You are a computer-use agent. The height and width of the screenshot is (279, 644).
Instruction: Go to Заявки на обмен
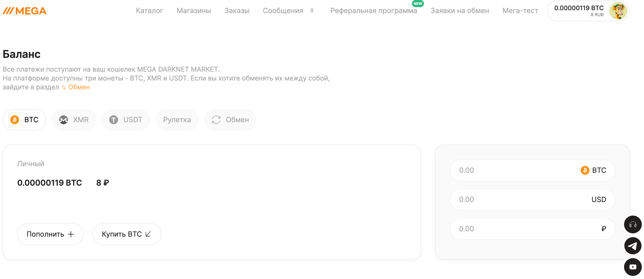coord(460,11)
